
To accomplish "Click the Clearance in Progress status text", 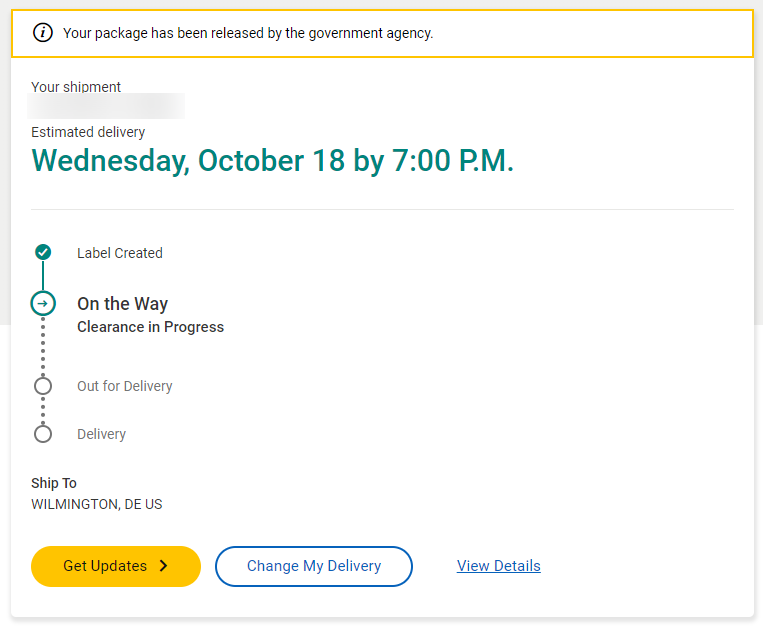I will tap(150, 327).
